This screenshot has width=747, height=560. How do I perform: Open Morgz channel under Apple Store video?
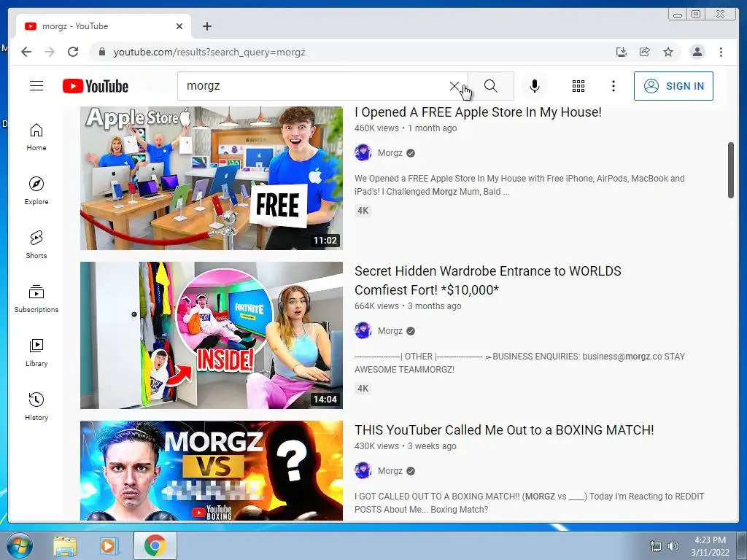coord(390,153)
